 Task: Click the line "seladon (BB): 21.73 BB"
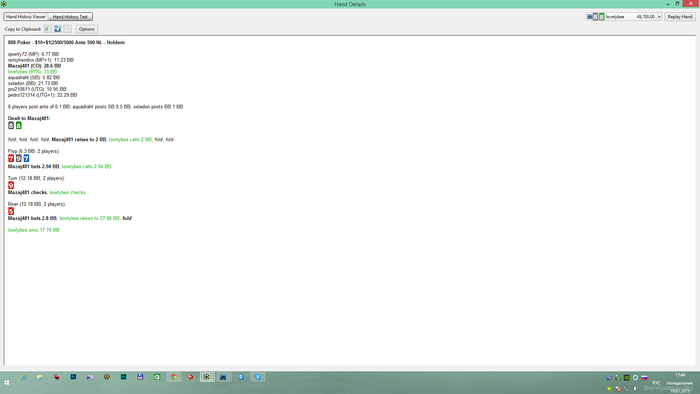tap(33, 83)
